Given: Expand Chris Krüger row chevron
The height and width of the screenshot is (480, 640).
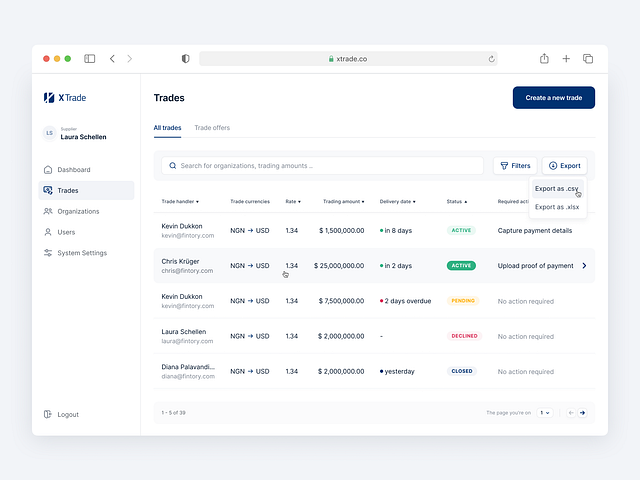Looking at the screenshot, I should 584,266.
